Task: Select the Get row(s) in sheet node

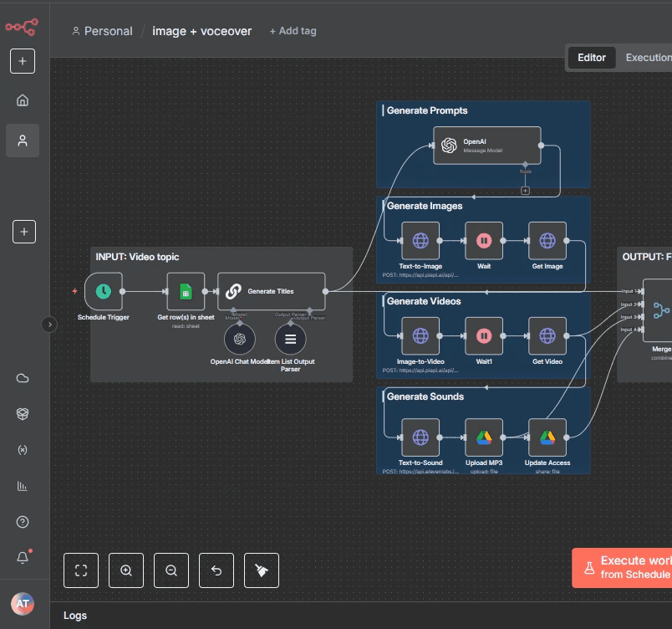Action: point(186,292)
